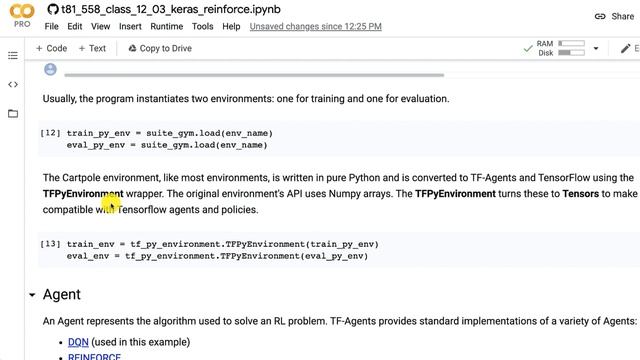
Task: Open the table of contents sidebar icon
Action: point(13,56)
